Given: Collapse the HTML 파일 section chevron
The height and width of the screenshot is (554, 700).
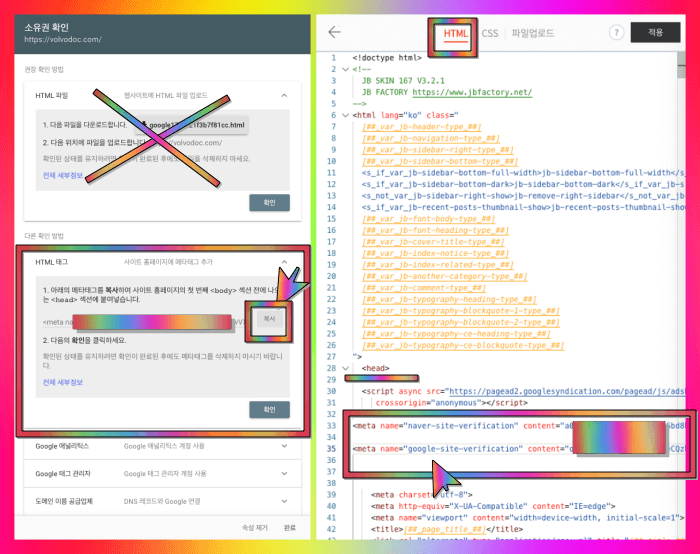Looking at the screenshot, I should [284, 96].
